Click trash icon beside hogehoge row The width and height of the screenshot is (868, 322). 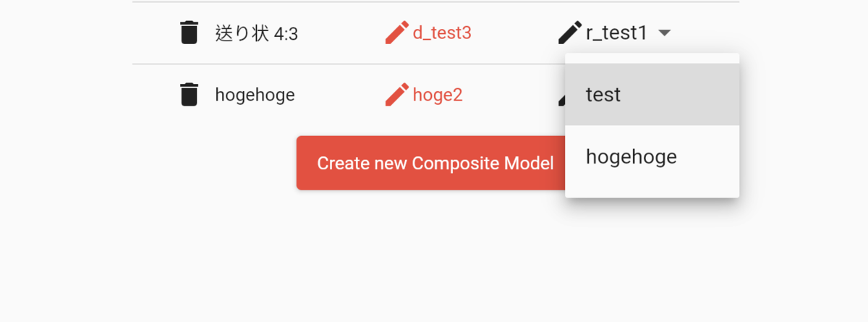point(189,95)
